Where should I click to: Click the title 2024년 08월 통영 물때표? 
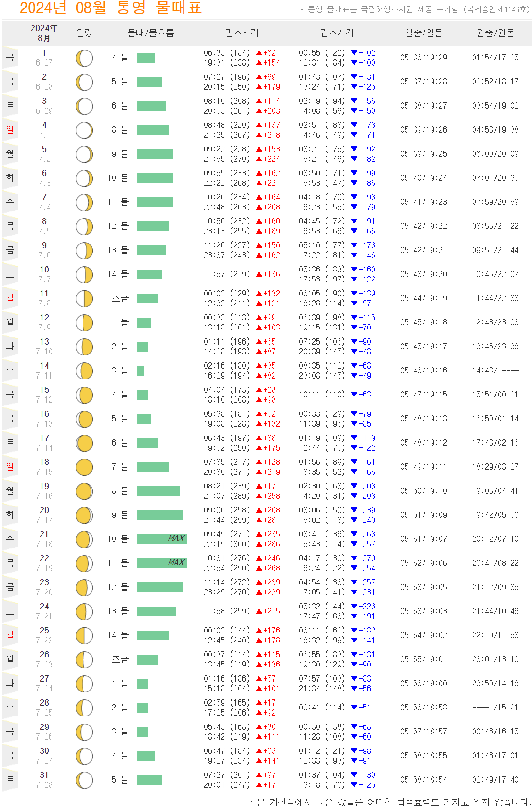[x=110, y=8]
